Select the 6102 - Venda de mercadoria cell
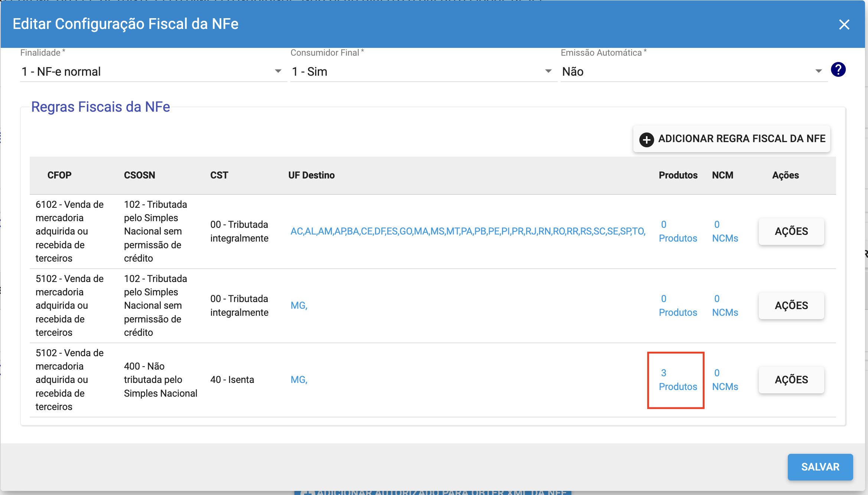Image resolution: width=868 pixels, height=495 pixels. (70, 231)
